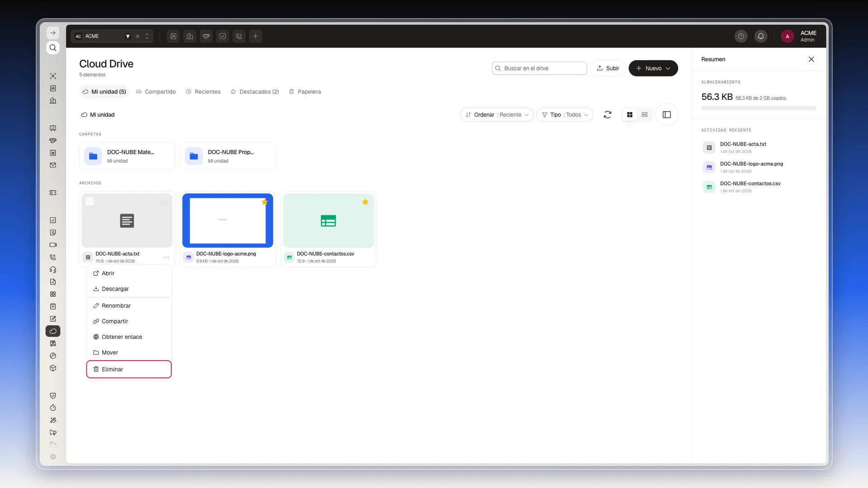Select Eliminar from the context menu
868x488 pixels.
[x=129, y=369]
